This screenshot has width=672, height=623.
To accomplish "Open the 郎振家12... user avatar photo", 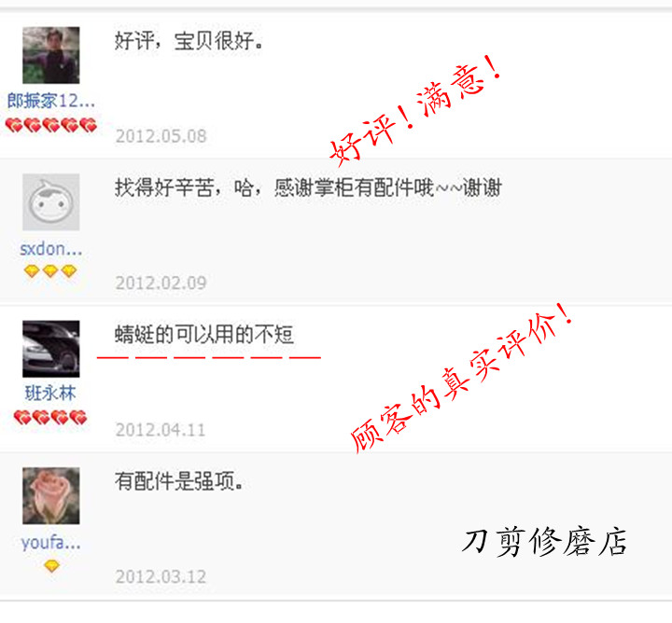I will point(51,55).
